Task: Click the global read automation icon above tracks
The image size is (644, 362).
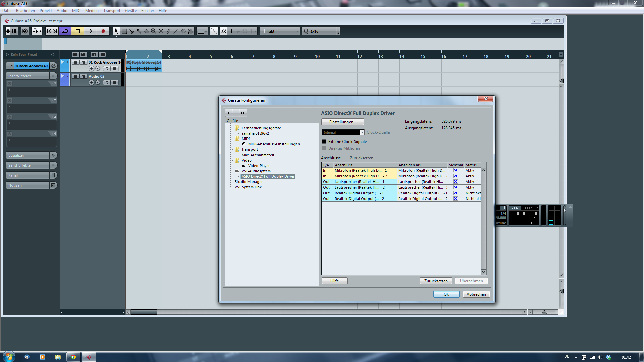Action: tap(95, 54)
